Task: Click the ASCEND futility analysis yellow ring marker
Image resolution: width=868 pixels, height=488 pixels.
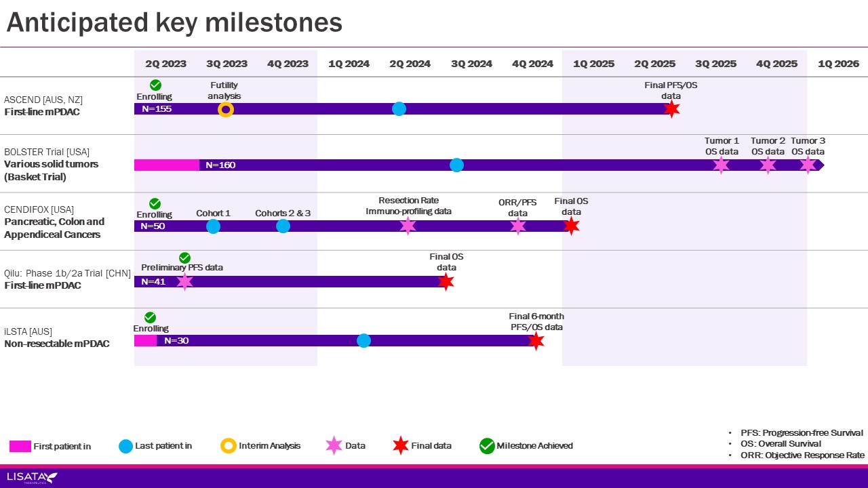Action: click(x=226, y=109)
